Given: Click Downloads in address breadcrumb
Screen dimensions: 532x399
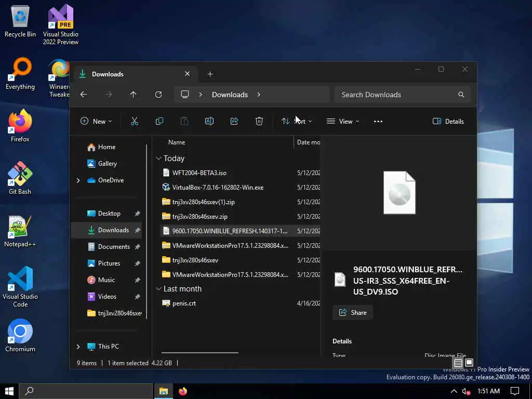Looking at the screenshot, I should 230,95.
